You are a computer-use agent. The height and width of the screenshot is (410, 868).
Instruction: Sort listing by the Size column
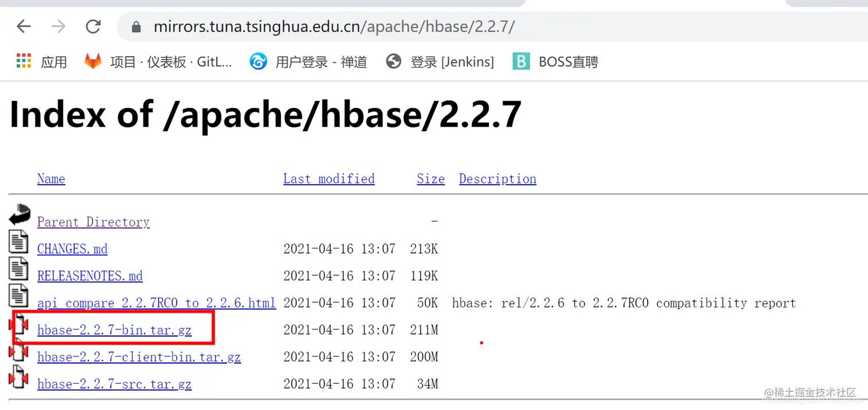click(x=431, y=179)
